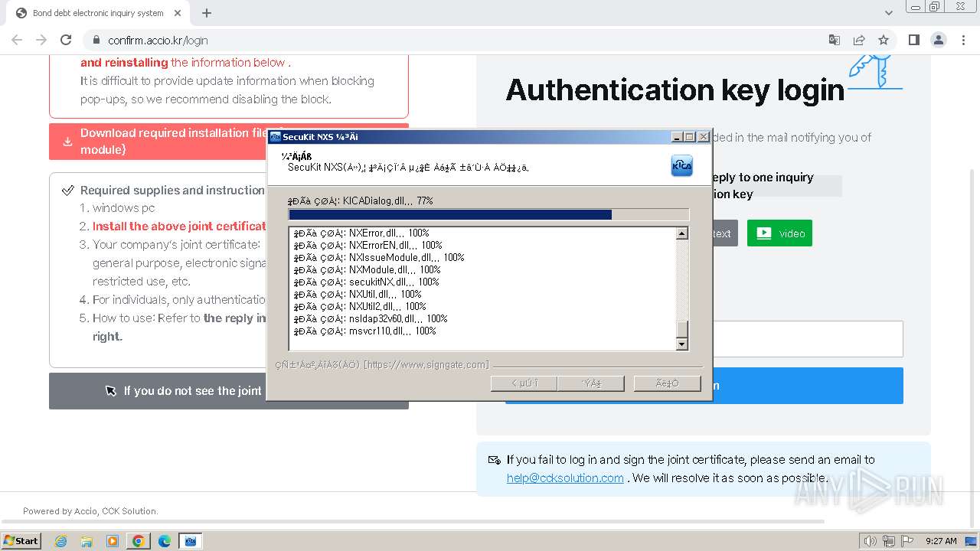
Task: Open the volume tray icon
Action: [871, 541]
